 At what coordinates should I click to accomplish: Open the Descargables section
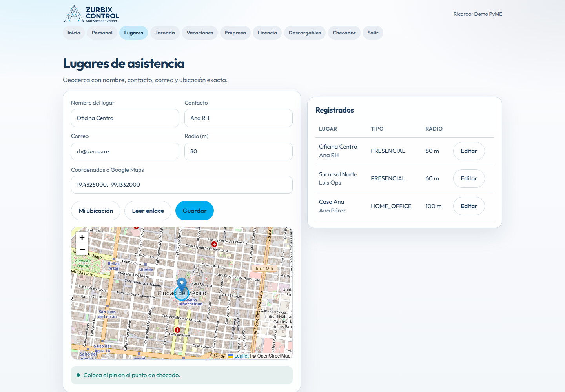[305, 33]
